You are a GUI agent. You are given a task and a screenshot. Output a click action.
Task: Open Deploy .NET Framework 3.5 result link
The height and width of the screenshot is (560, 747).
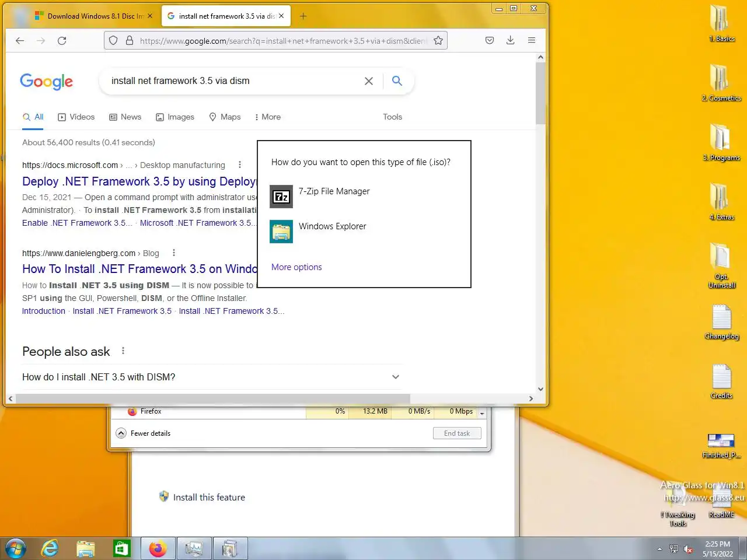139,181
